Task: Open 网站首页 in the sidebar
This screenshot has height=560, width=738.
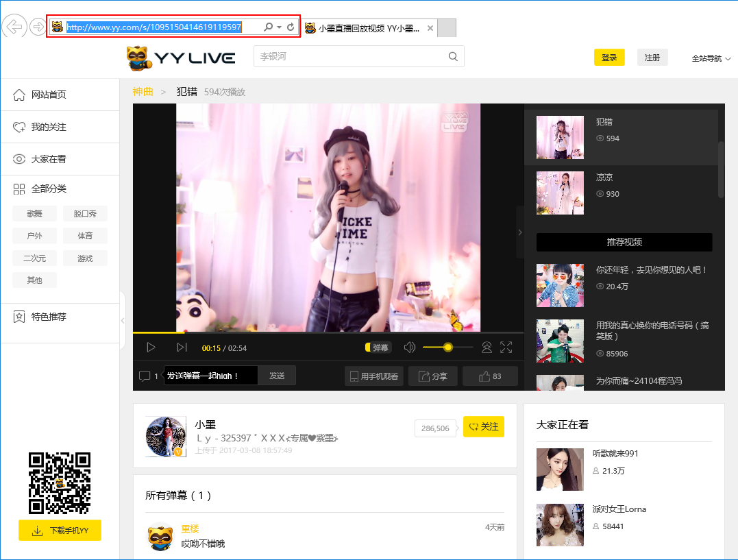Action: pos(60,95)
